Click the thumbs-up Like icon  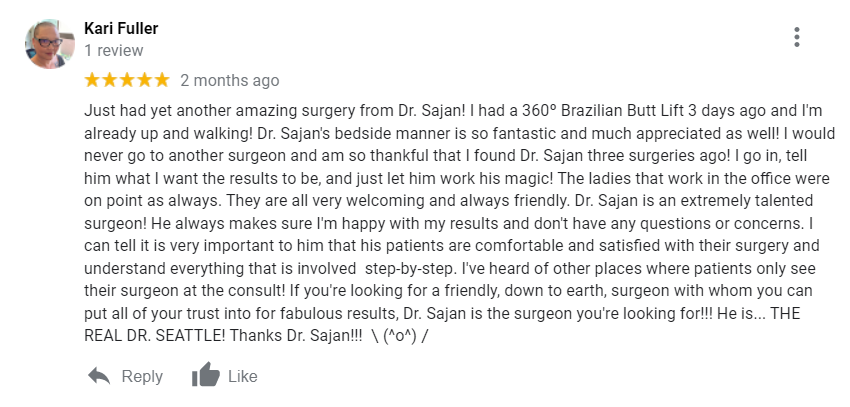(205, 374)
